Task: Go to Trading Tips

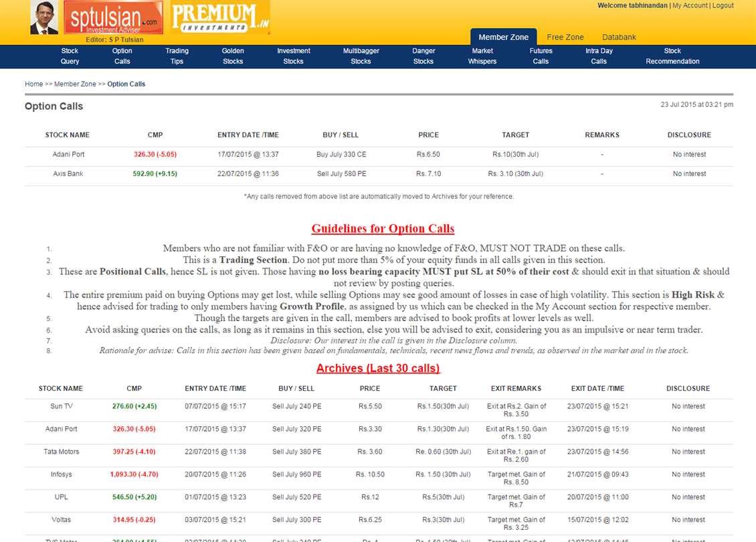Action: pos(177,56)
